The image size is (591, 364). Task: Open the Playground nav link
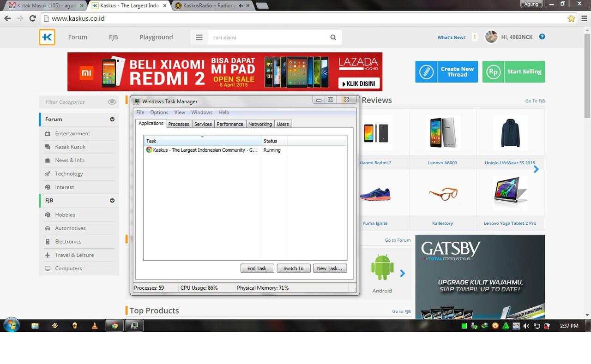point(156,37)
